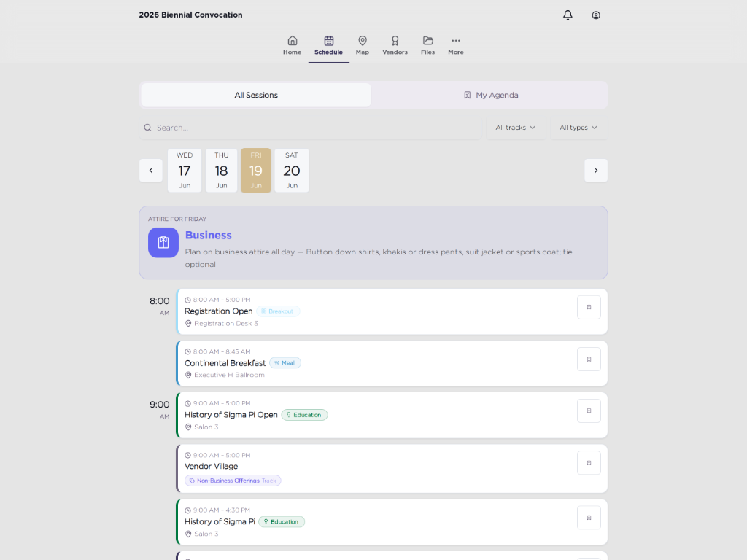Click Education tag on History of Sigma Pi Open

click(304, 415)
